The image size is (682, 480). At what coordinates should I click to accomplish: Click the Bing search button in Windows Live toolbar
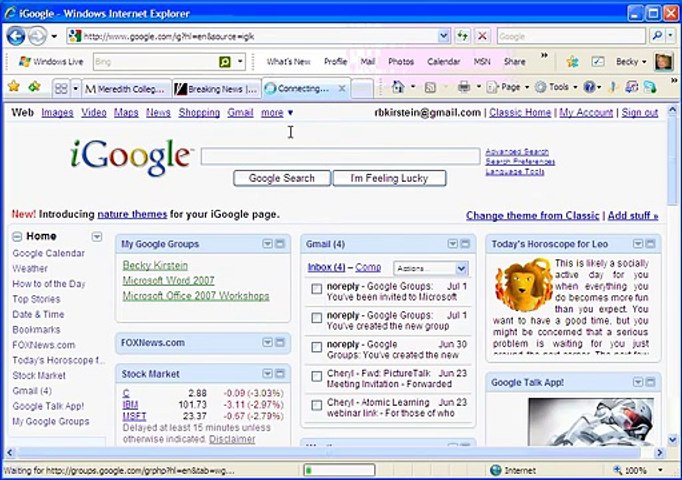225,62
